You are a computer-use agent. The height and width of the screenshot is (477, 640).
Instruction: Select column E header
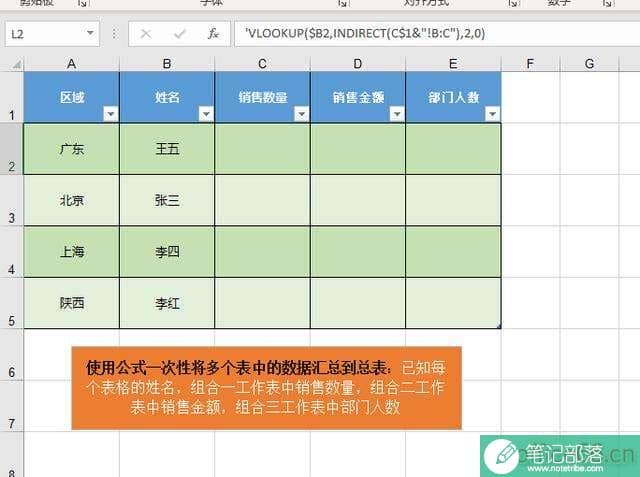tap(453, 64)
